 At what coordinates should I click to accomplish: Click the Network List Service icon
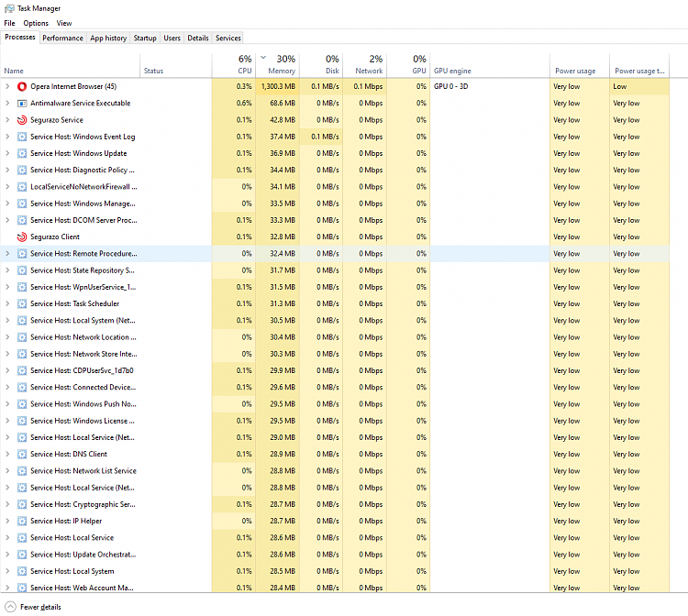point(22,471)
